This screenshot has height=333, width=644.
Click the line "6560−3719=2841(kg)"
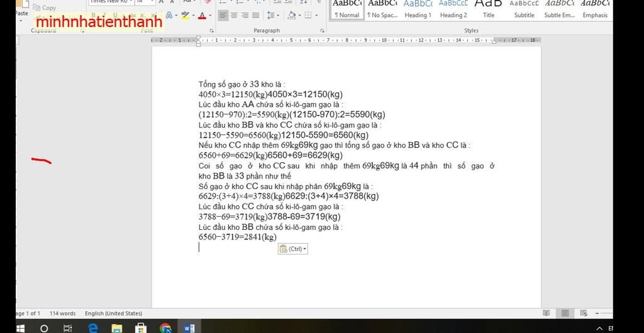(237, 237)
